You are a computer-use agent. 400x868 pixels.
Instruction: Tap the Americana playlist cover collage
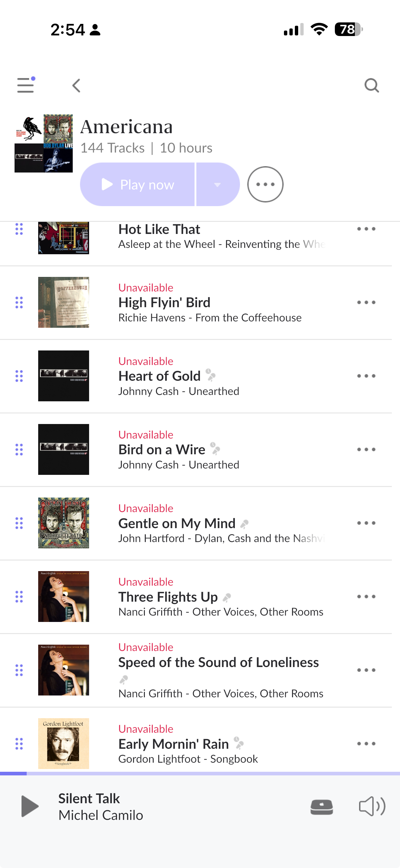click(x=44, y=143)
